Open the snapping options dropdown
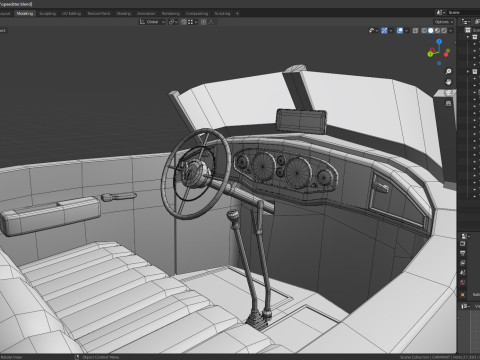Screen dimensions: 480x360 tap(192, 22)
